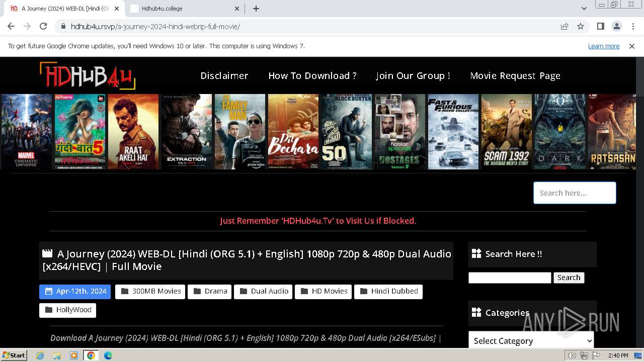Open File Explorer from the taskbar

[57, 355]
